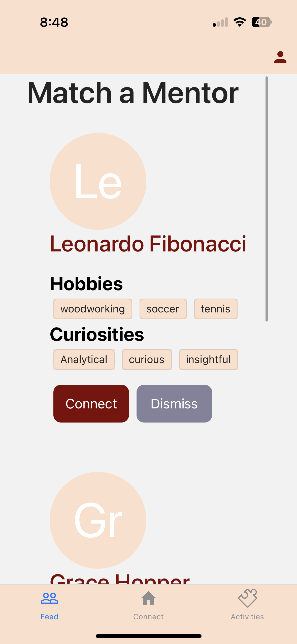Switch to the Connect tab label

(148, 617)
